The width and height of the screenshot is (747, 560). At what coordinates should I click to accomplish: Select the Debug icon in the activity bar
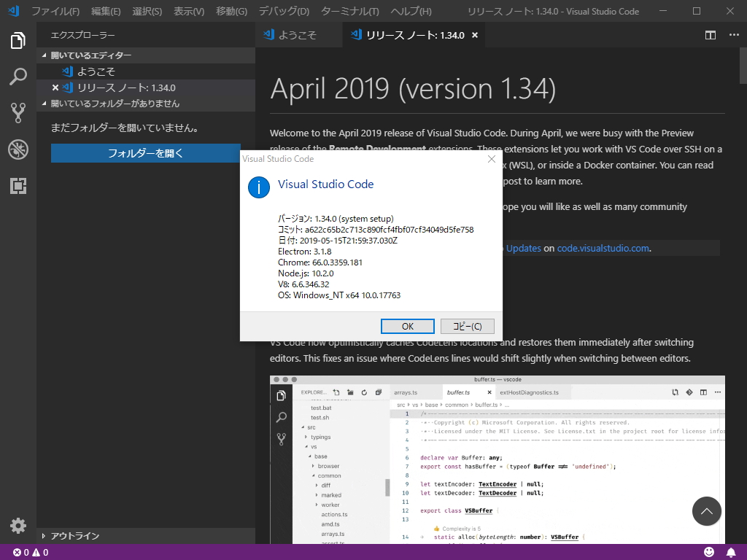18,149
